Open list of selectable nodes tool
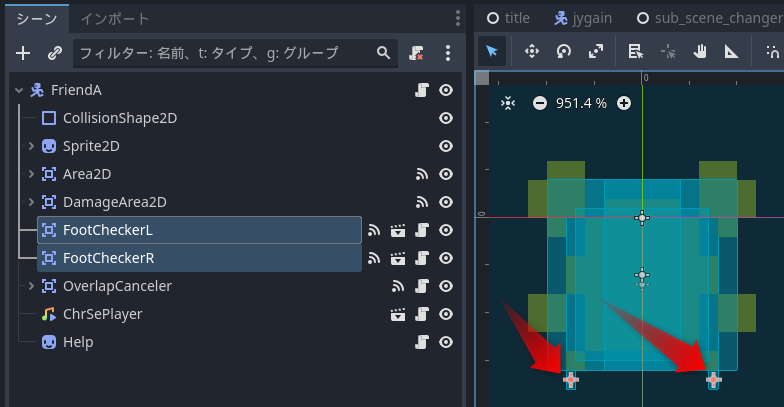784x407 pixels. 636,51
